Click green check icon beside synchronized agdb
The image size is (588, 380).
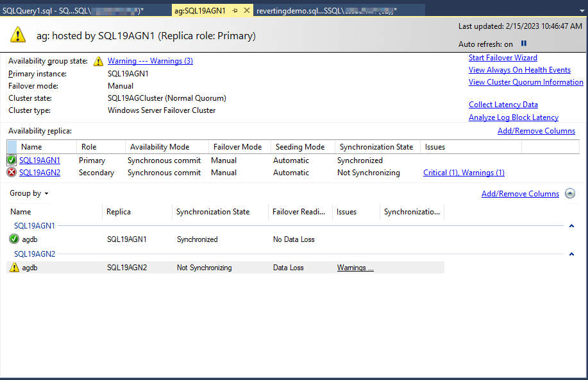pos(14,239)
